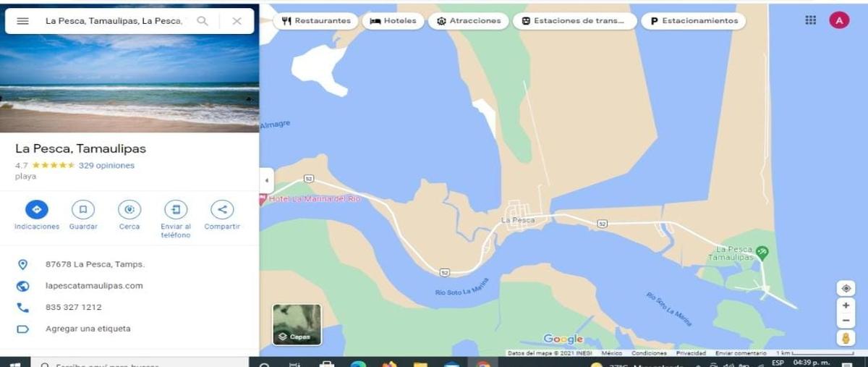Open the Condiciones footer link
This screenshot has height=367, width=868.
(649, 353)
